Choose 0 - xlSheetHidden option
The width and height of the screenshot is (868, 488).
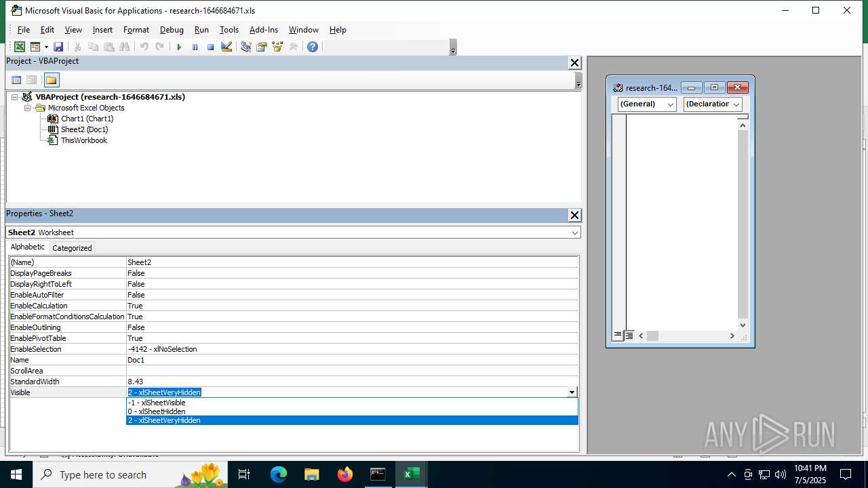(x=352, y=411)
